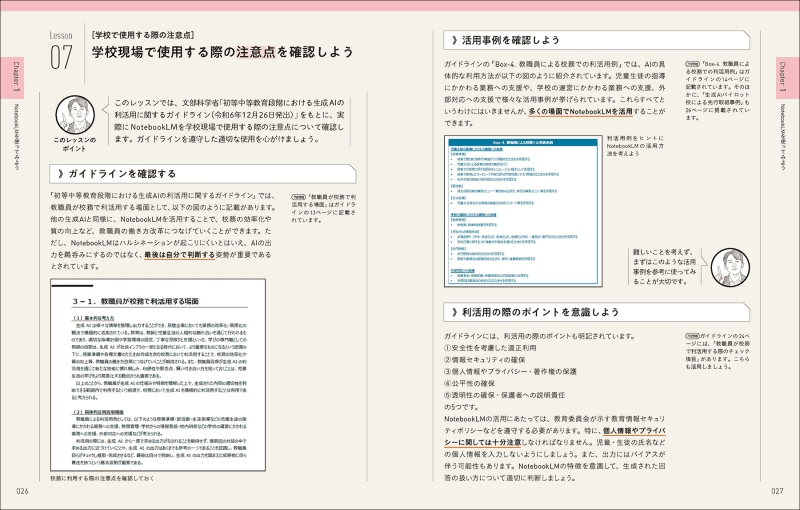The image size is (800, 510).
Task: Click the label このレッスンのポイント
Action: point(74,144)
